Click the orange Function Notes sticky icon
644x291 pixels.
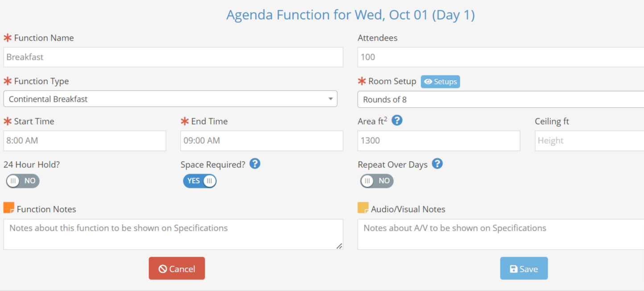point(9,208)
